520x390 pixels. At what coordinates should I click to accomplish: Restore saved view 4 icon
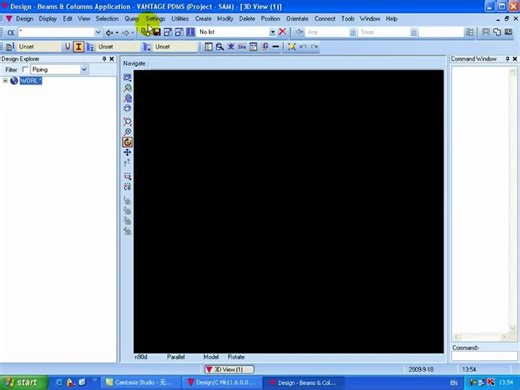coord(127,231)
